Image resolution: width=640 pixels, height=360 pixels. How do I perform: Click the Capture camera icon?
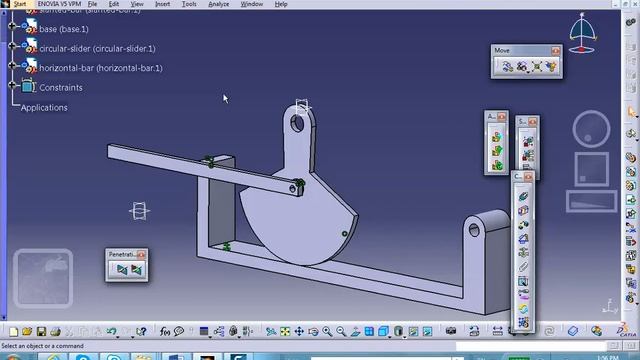pos(451,331)
